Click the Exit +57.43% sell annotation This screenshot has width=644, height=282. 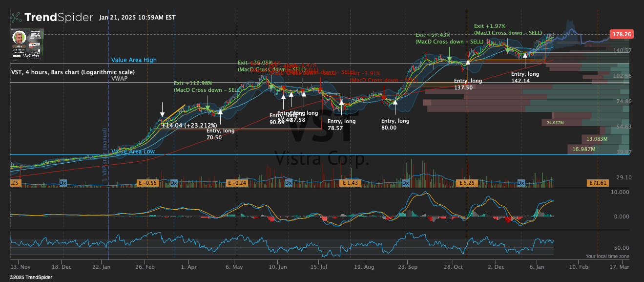(449, 38)
